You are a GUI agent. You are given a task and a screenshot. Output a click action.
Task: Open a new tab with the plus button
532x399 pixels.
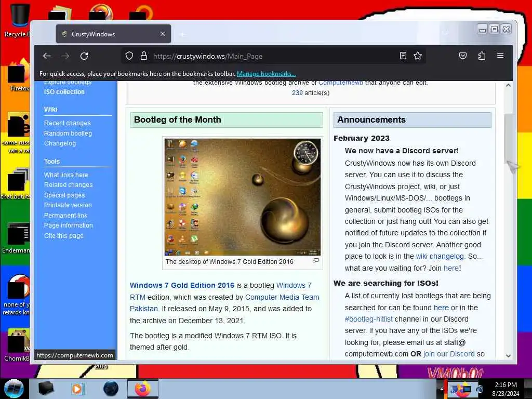tap(182, 34)
